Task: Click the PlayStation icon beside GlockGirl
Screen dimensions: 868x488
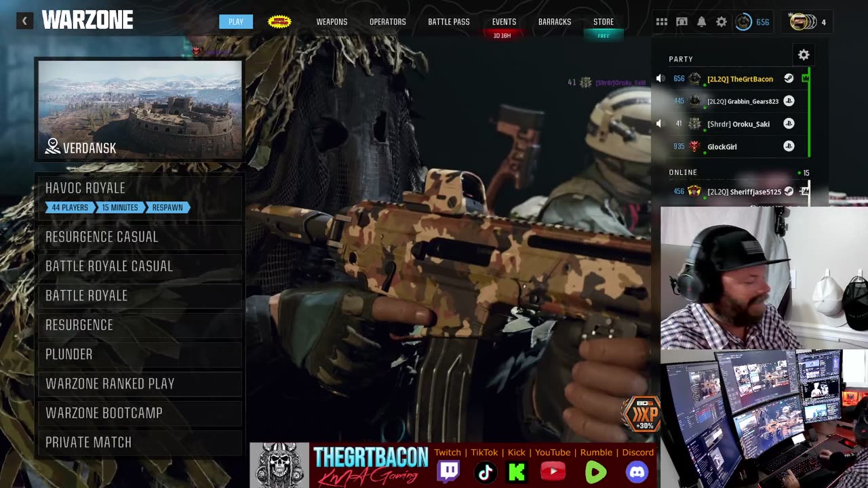Action: pos(789,146)
